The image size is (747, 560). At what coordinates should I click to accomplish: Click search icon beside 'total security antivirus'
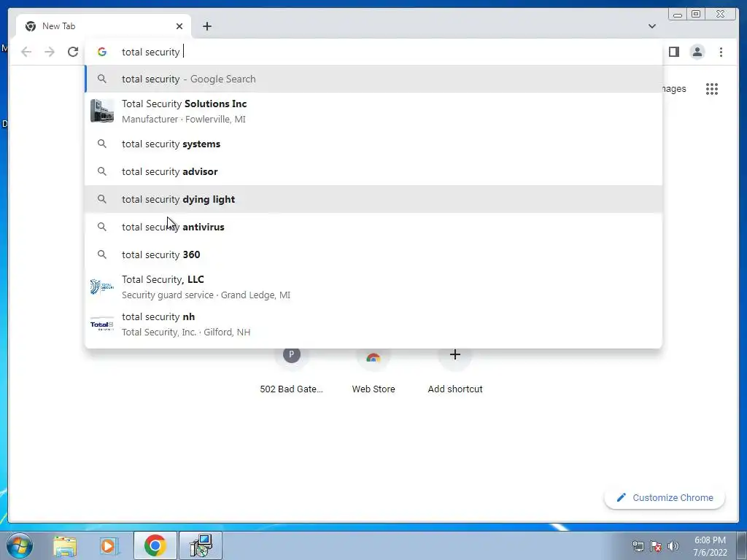(102, 227)
